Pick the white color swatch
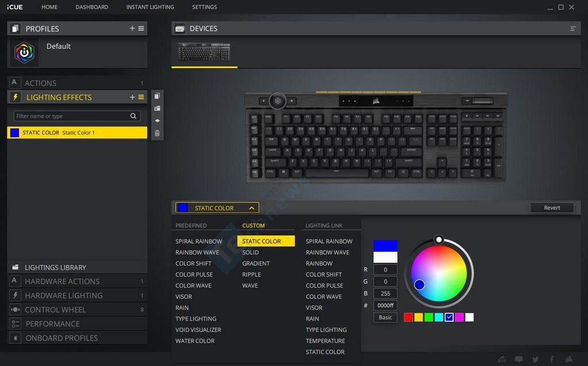 point(469,317)
